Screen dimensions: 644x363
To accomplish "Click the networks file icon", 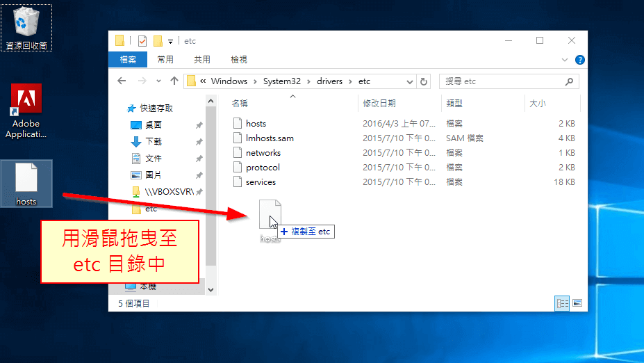I will [238, 152].
